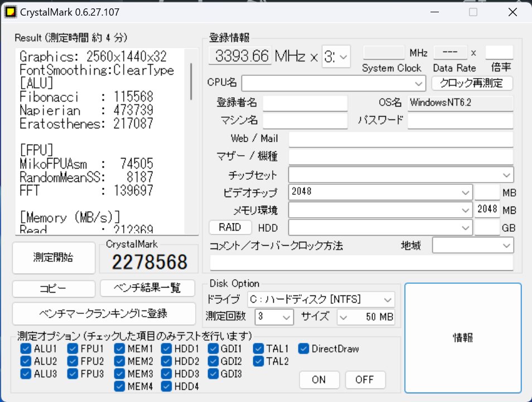
Task: Click the パスワード input field
Action: point(460,121)
